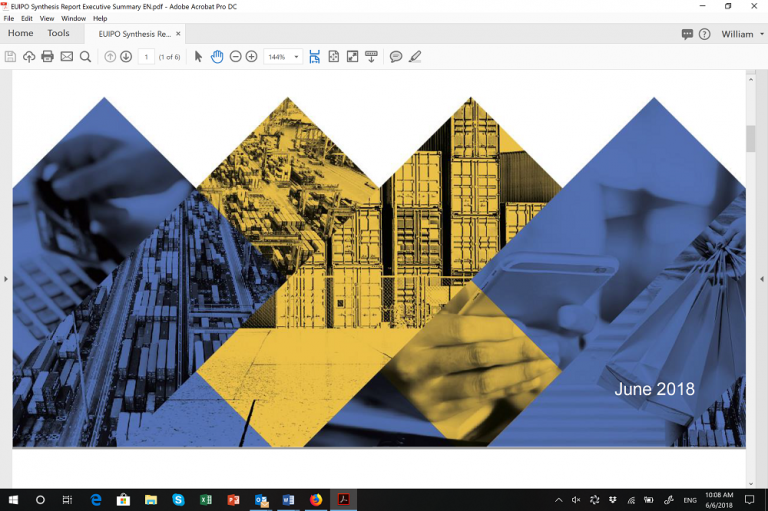768x511 pixels.
Task: Open the View menu
Action: tap(47, 18)
